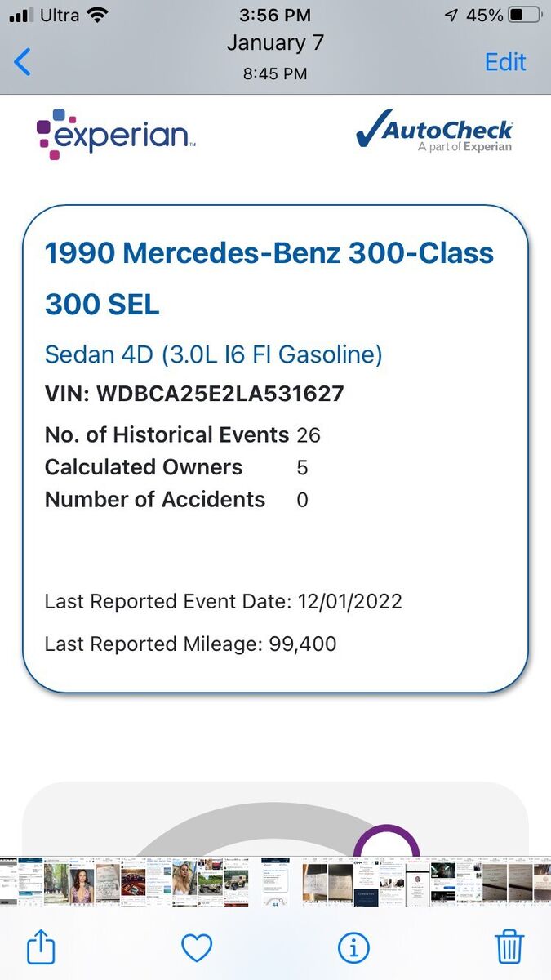
Task: Tap the battery indicator in status bar
Action: [x=524, y=15]
